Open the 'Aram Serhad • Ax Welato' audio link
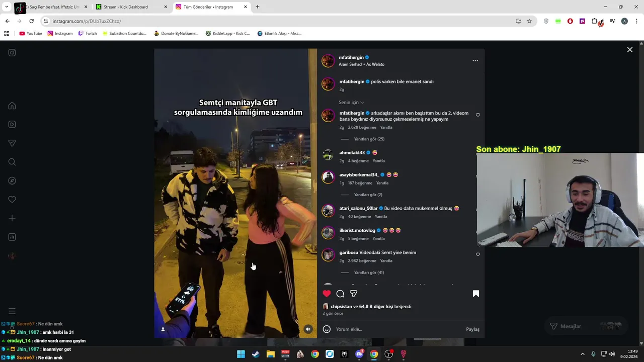644x362 pixels. [x=361, y=64]
